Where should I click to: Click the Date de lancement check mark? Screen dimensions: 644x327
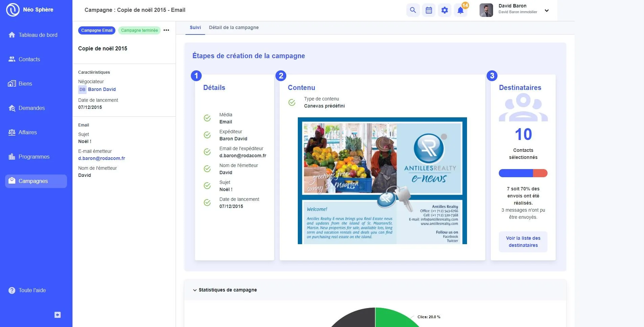click(x=207, y=203)
